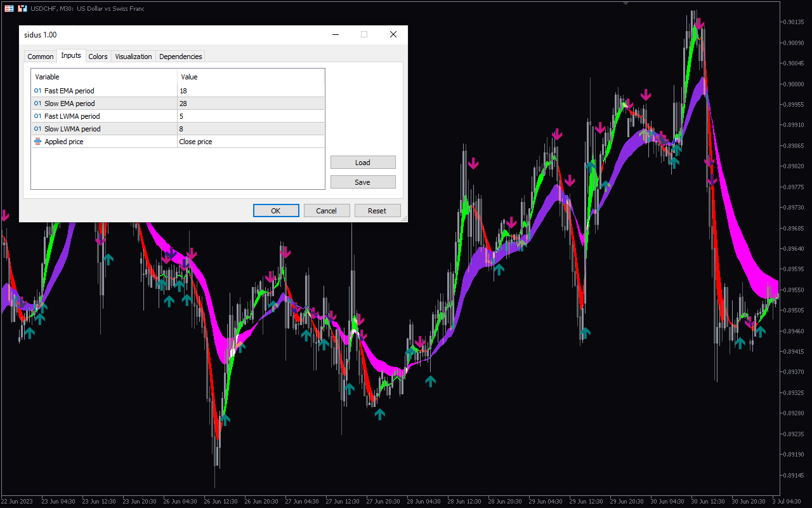Go to the Visualization tab
812x508 pixels.
point(133,57)
